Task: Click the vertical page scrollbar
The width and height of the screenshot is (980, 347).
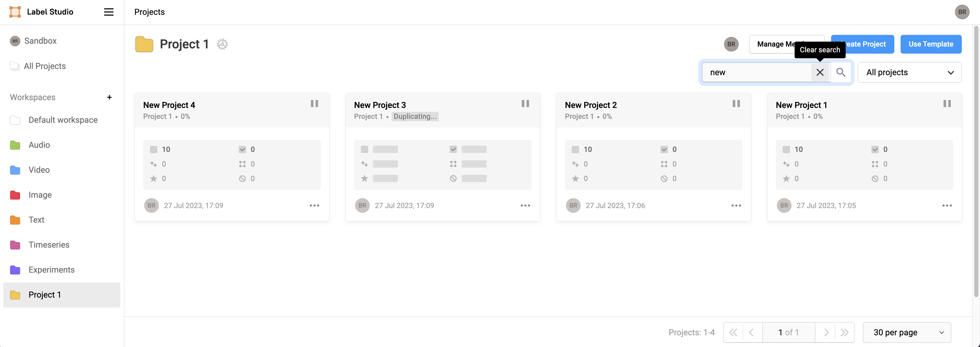Action: [976, 160]
